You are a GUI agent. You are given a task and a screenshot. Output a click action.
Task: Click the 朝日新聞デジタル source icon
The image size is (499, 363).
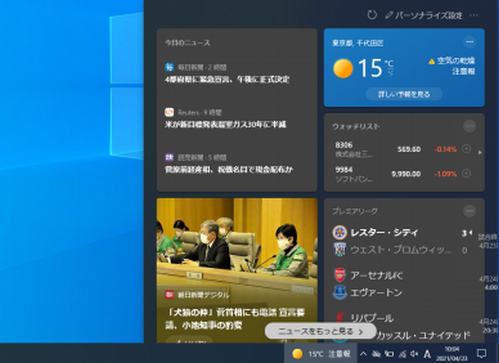pos(169,295)
